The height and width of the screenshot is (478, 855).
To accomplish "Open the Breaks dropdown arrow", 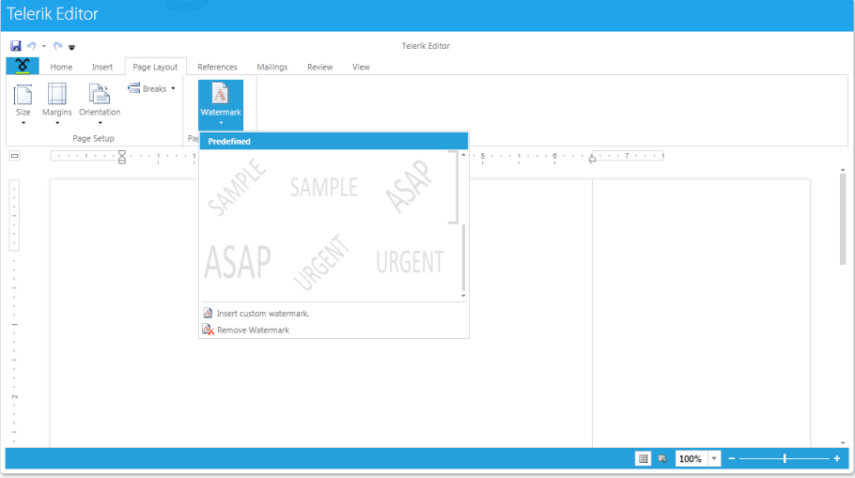I will pyautogui.click(x=173, y=88).
